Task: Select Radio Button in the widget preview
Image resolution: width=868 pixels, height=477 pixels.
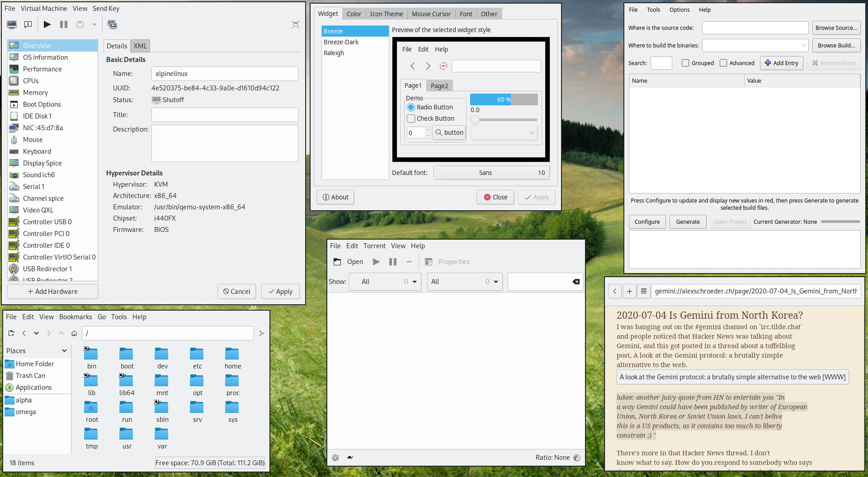Action: point(411,107)
